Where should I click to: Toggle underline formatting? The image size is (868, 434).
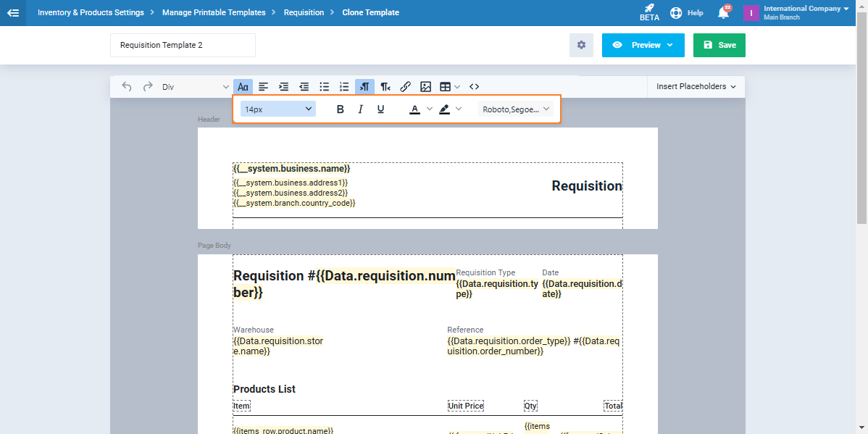(x=380, y=109)
